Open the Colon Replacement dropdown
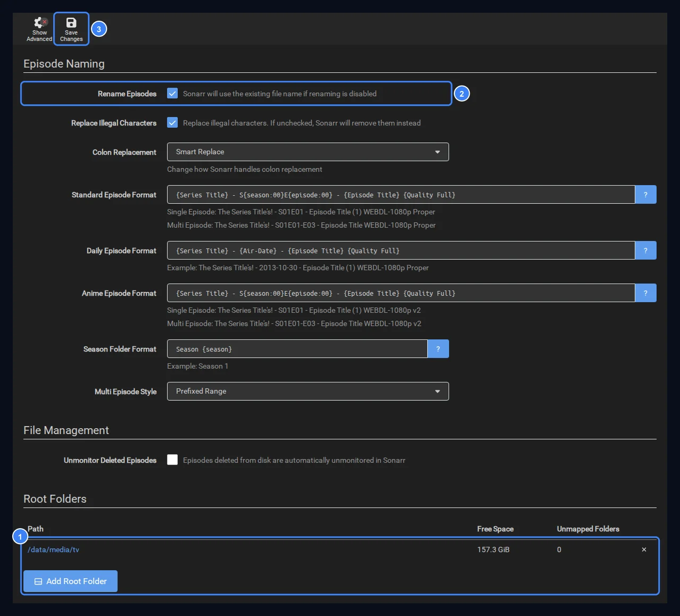The height and width of the screenshot is (616, 680). coord(308,152)
